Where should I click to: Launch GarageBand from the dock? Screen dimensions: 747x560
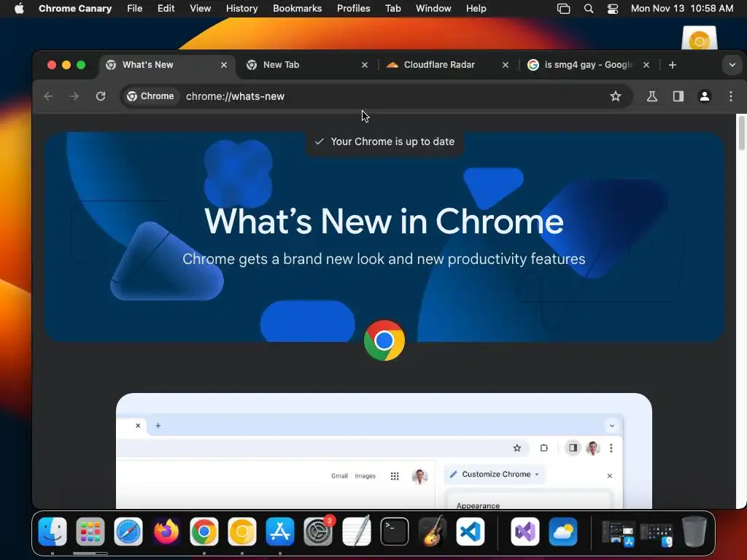tap(433, 532)
